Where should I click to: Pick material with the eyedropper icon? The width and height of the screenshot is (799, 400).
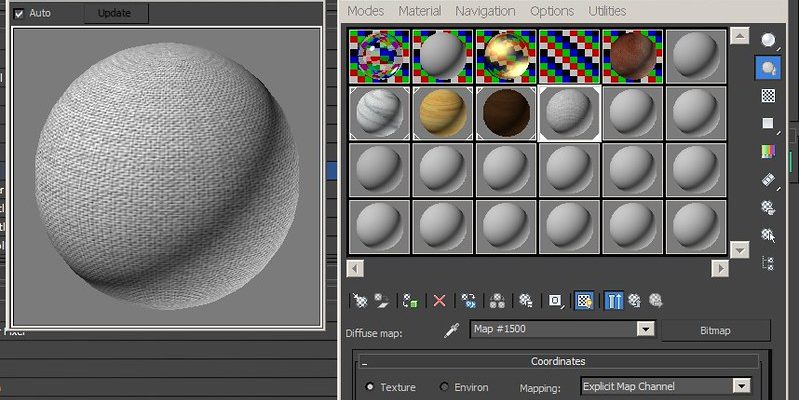[451, 330]
